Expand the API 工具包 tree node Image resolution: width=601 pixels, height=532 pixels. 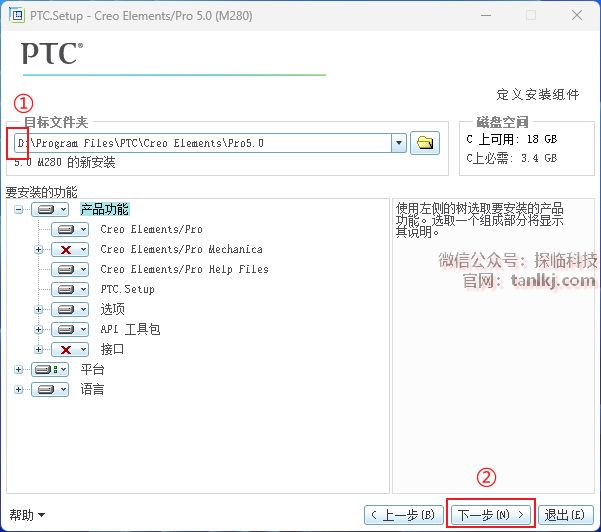coord(38,329)
